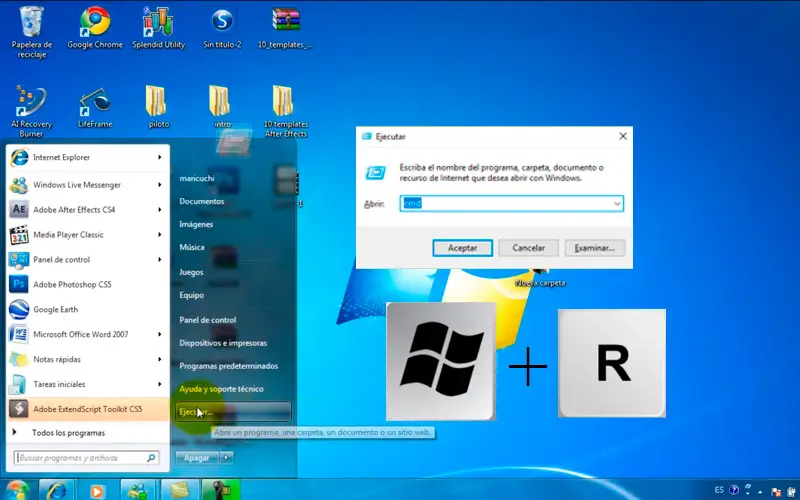Select the Google Chrome desktop shortcut
The width and height of the screenshot is (800, 500).
[95, 28]
